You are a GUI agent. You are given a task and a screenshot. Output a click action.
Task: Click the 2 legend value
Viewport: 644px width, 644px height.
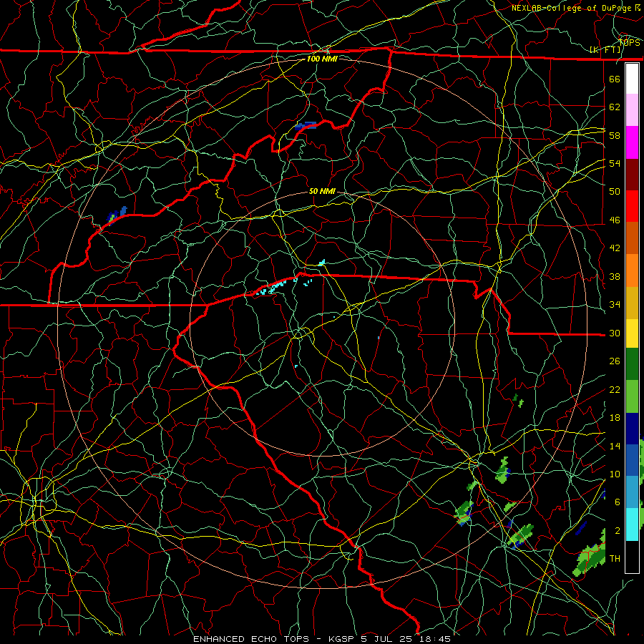(x=618, y=531)
